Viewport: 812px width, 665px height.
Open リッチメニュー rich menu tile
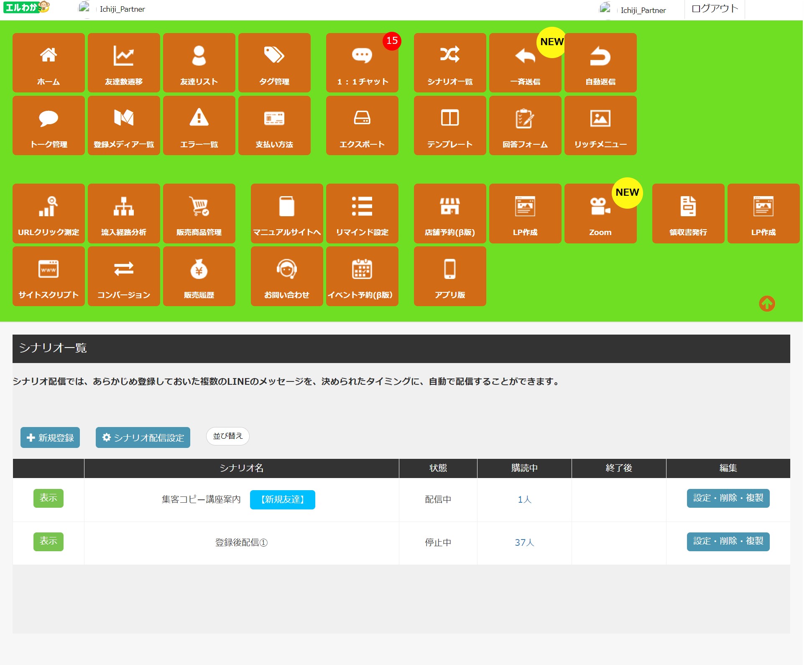(x=600, y=125)
